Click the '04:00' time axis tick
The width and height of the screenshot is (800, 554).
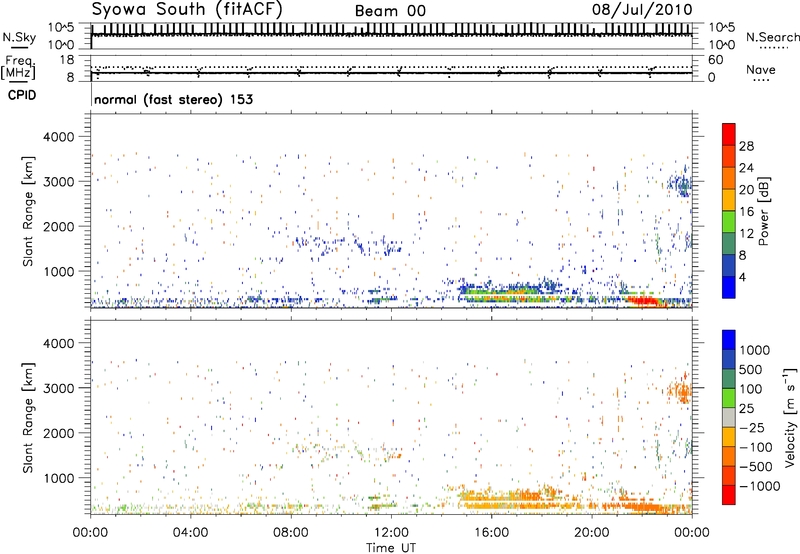point(190,533)
